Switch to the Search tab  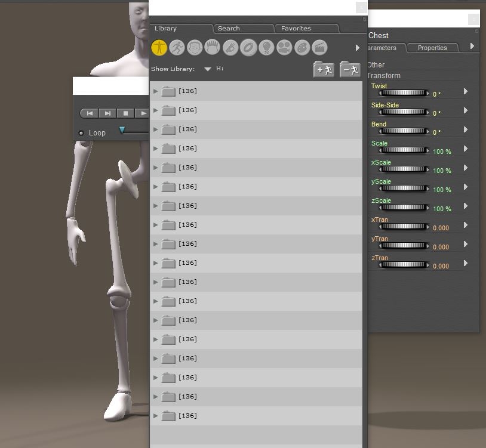(x=229, y=28)
